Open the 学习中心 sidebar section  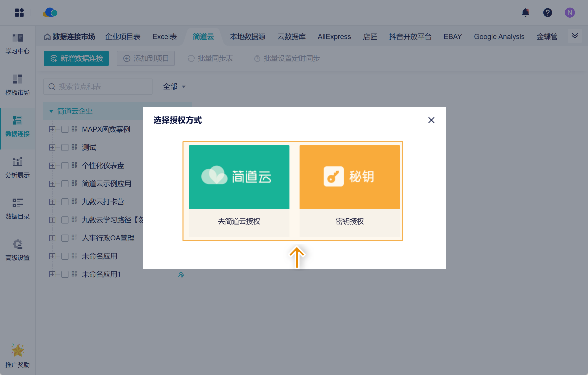click(x=18, y=44)
